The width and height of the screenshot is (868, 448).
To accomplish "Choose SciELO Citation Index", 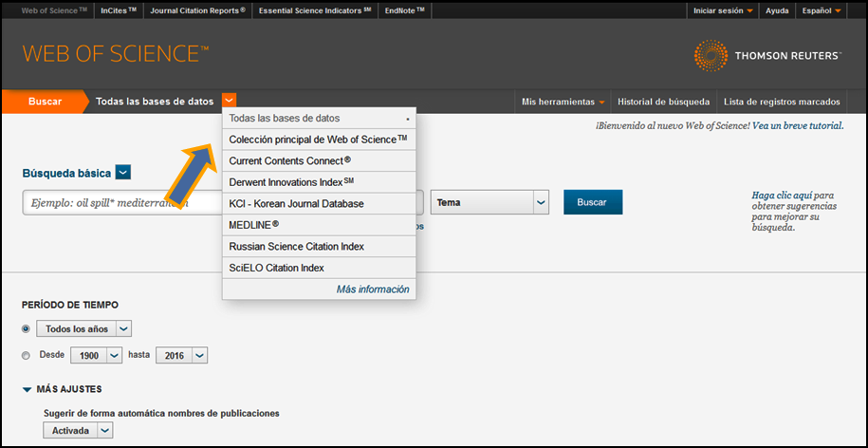I will tap(319, 268).
